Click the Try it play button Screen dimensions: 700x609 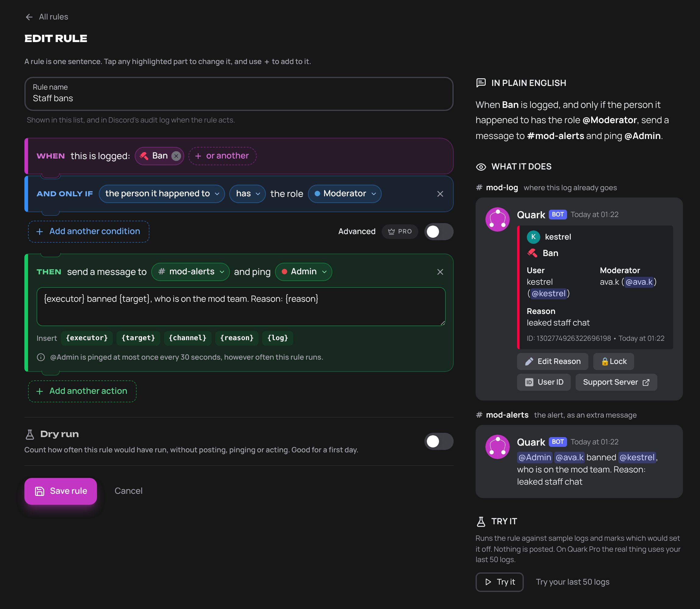pos(499,582)
